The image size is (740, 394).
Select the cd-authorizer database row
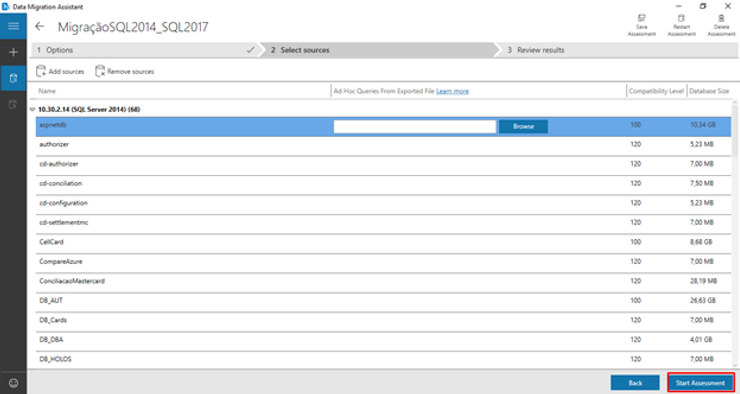(x=384, y=166)
